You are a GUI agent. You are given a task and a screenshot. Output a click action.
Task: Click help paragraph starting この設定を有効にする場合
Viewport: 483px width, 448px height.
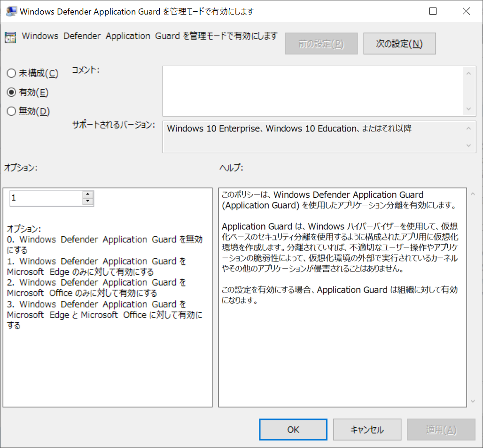339,294
